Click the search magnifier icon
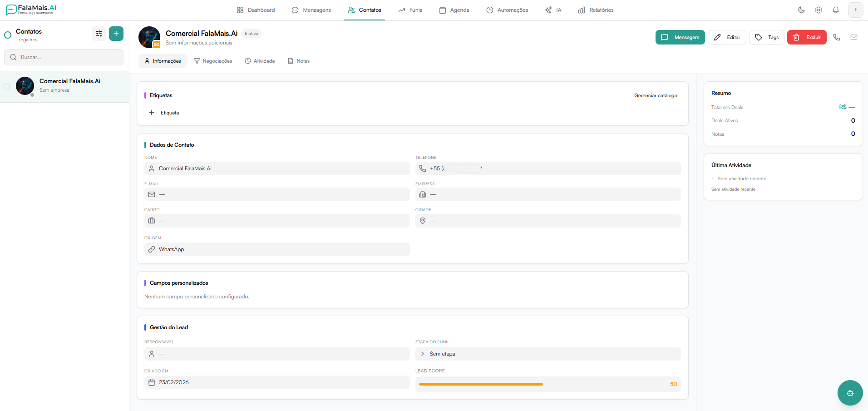This screenshot has height=411, width=868. click(13, 57)
